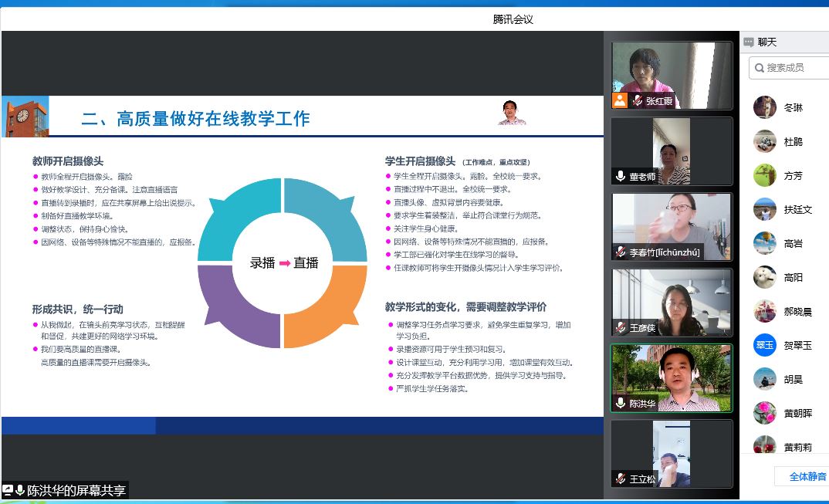The height and width of the screenshot is (504, 829).
Task: Click 张红霞's muted microphone icon
Action: pyautogui.click(x=638, y=101)
